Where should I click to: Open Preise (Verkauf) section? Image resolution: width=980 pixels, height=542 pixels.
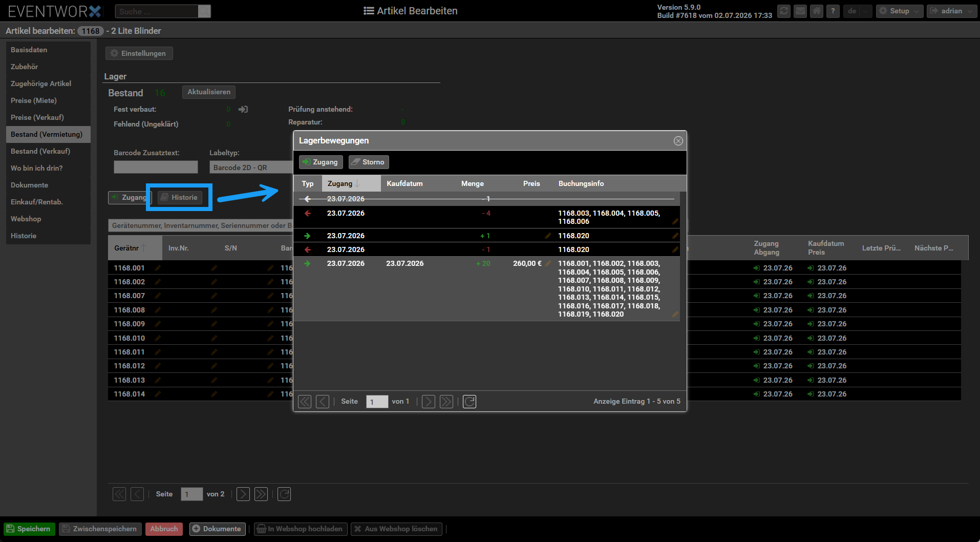(x=48, y=117)
